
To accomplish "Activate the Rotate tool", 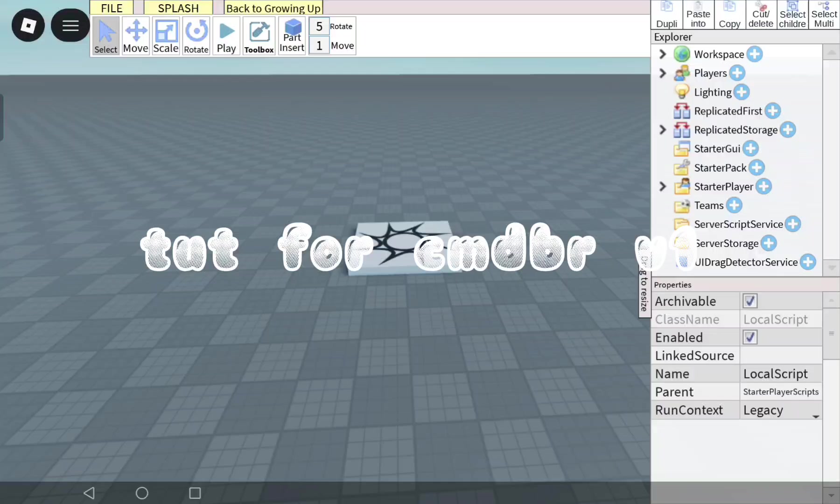I will coord(196,36).
